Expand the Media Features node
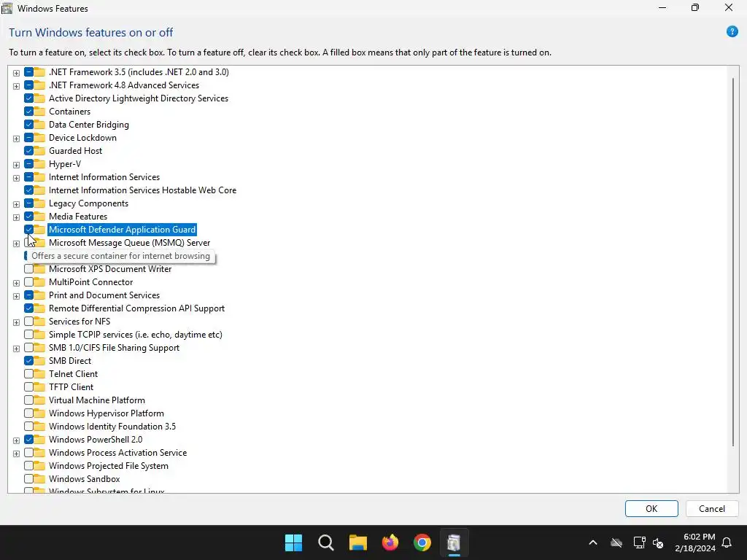 (x=16, y=217)
